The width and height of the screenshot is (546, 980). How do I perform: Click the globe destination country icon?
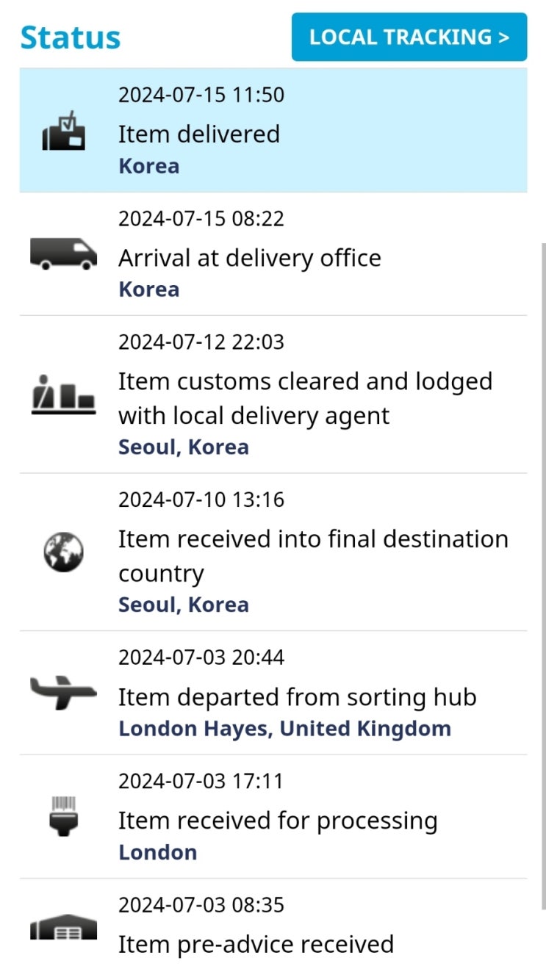tap(63, 552)
